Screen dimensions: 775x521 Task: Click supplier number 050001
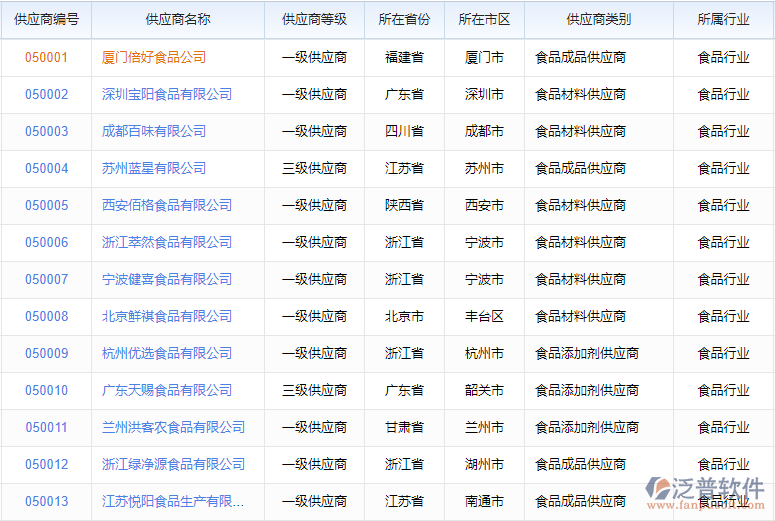point(46,57)
